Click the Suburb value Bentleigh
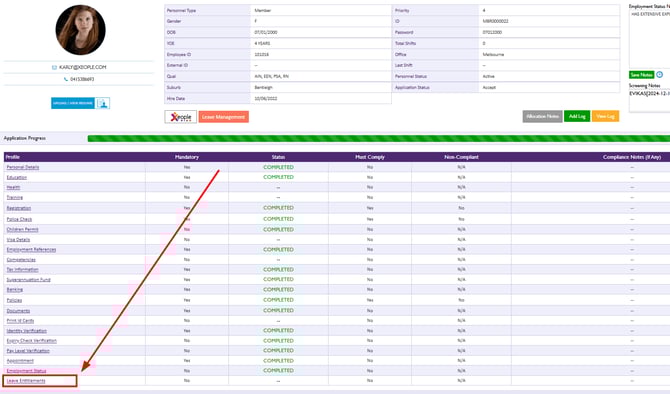 pyautogui.click(x=264, y=88)
